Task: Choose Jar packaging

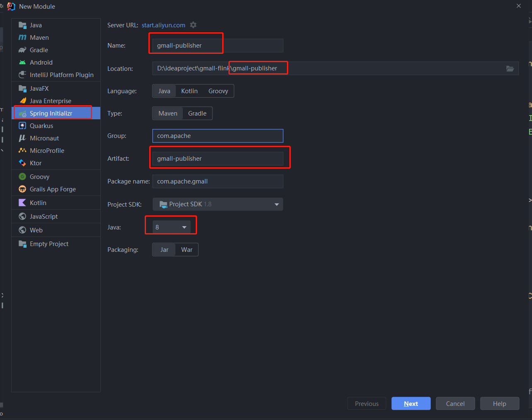Action: point(164,250)
